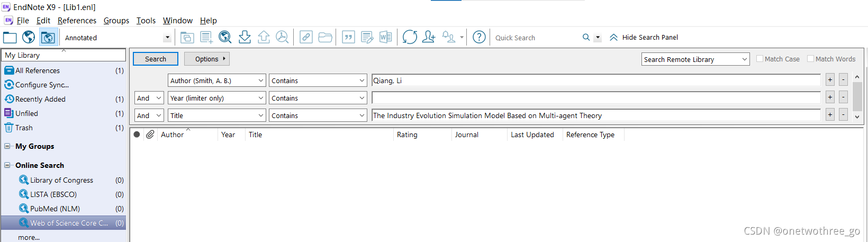Open And operator dropdown in Year row
Viewport: 868px width, 242px height.
(149, 98)
